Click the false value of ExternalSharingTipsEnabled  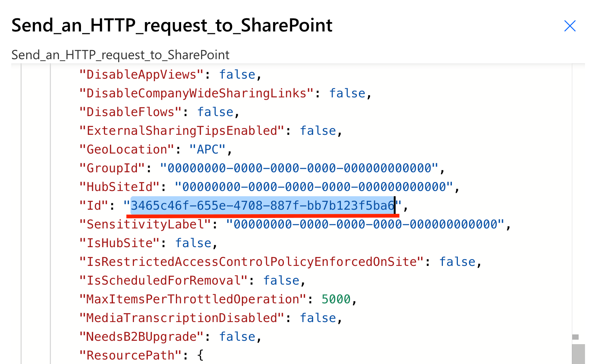(x=318, y=131)
